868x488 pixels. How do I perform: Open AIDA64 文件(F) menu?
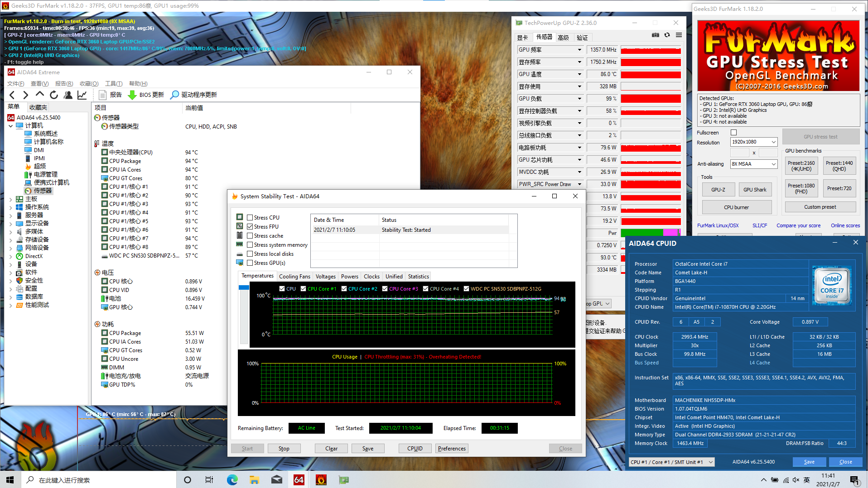(16, 84)
